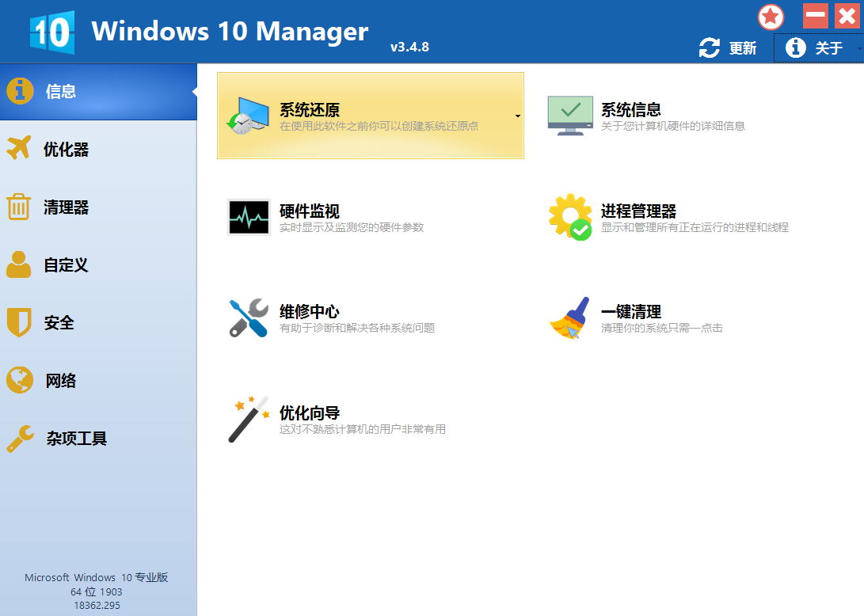
Task: Click the 网络 globe icon
Action: (20, 380)
